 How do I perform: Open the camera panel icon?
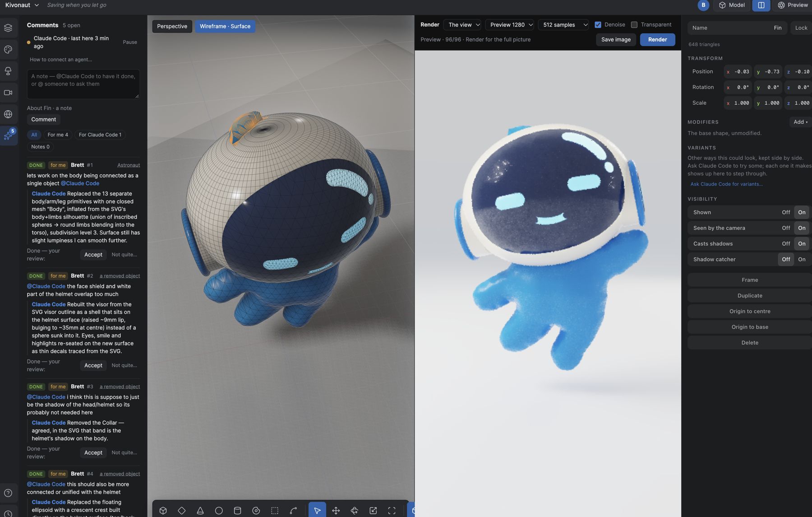[x=8, y=93]
